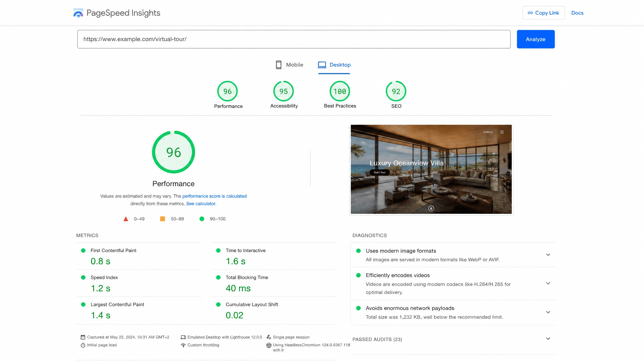Expand the Passed Audits (23) chevron
The height and width of the screenshot is (362, 644).
point(548,339)
